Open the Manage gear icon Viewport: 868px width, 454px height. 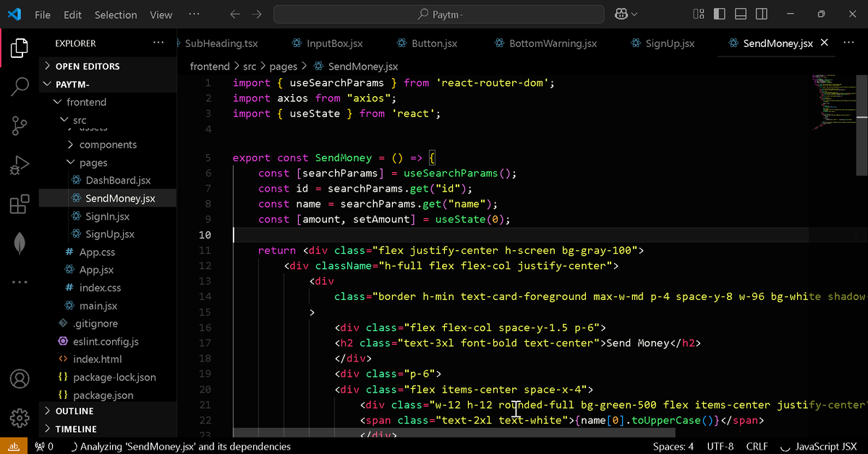click(20, 418)
